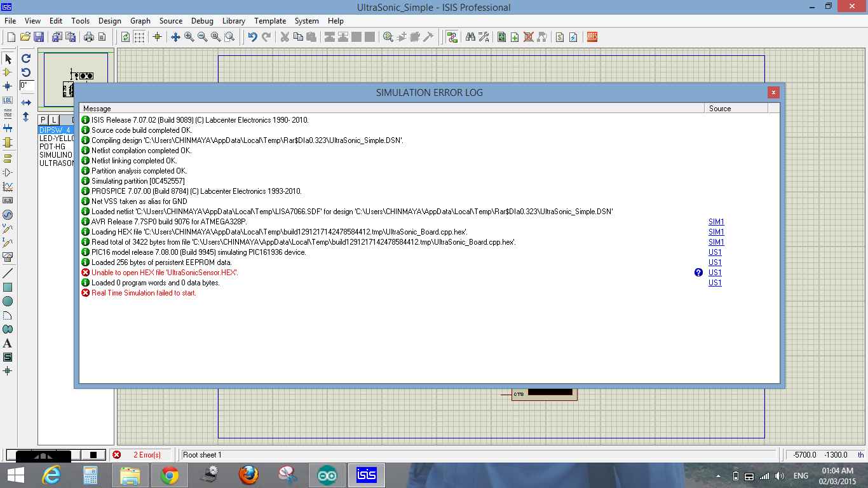Toggle the grid display icon

139,37
